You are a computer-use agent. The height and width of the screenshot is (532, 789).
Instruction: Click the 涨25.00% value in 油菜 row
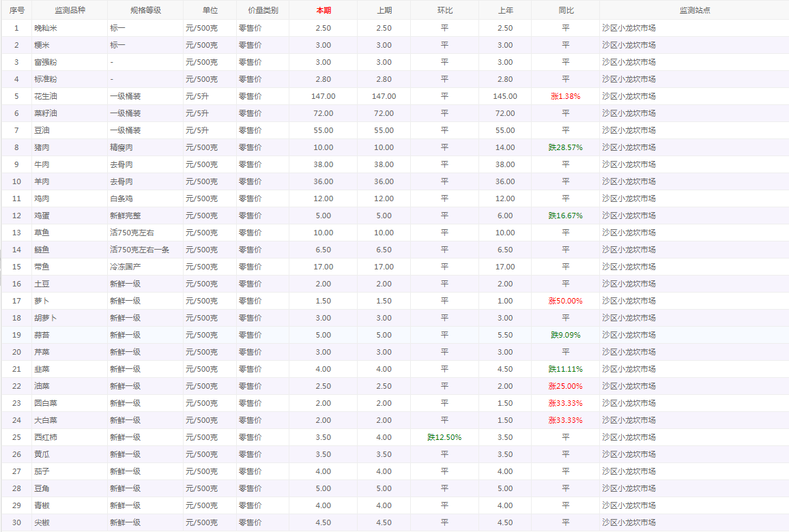point(565,386)
